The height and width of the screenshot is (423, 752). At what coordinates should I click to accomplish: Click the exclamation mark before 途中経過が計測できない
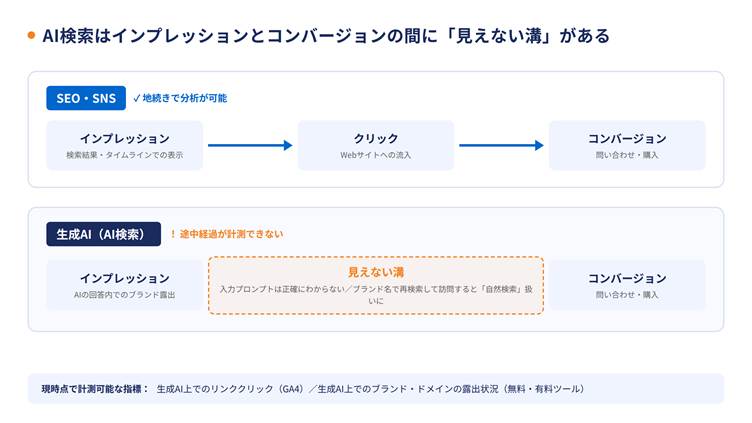(173, 234)
